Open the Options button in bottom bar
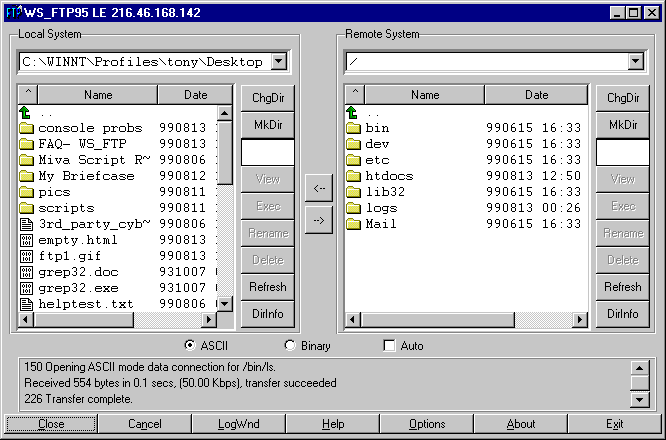The image size is (666, 440). pos(427,424)
